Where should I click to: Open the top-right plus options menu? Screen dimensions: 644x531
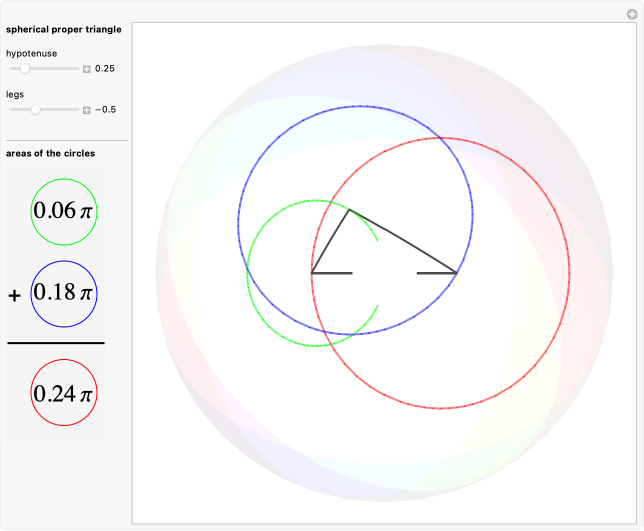(x=631, y=14)
